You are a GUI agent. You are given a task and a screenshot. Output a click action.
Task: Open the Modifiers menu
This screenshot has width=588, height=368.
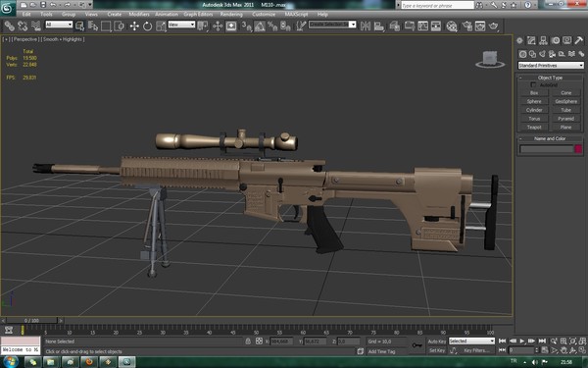coord(139,15)
